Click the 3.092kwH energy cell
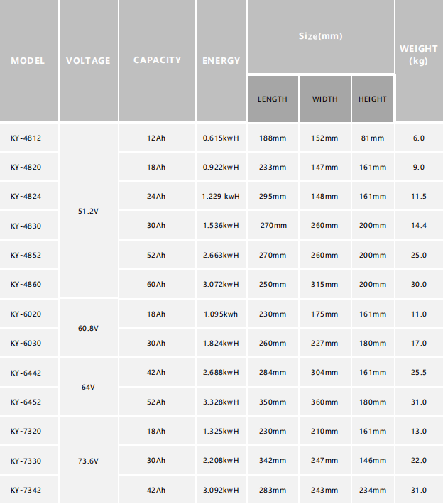This screenshot has width=443, height=504. pyautogui.click(x=221, y=491)
